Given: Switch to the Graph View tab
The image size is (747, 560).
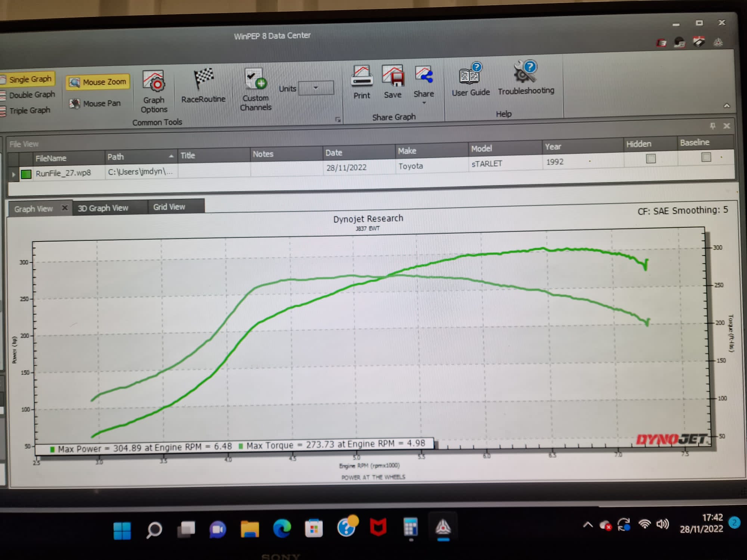Looking at the screenshot, I should point(34,209).
